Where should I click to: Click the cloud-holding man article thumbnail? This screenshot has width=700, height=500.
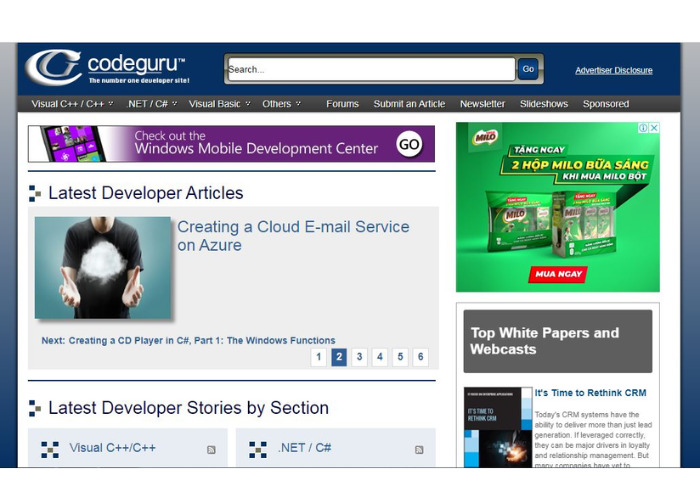tap(103, 268)
